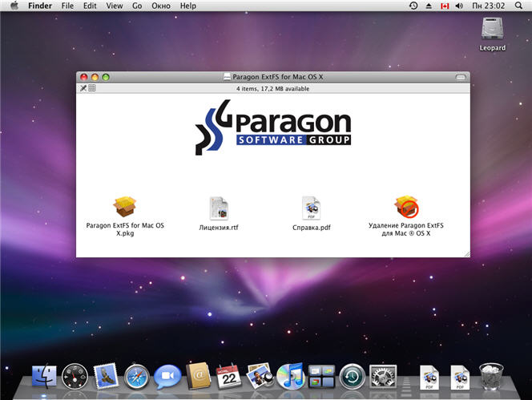Click the Leopard hard drive desktop icon
The width and height of the screenshot is (532, 400).
pyautogui.click(x=492, y=28)
